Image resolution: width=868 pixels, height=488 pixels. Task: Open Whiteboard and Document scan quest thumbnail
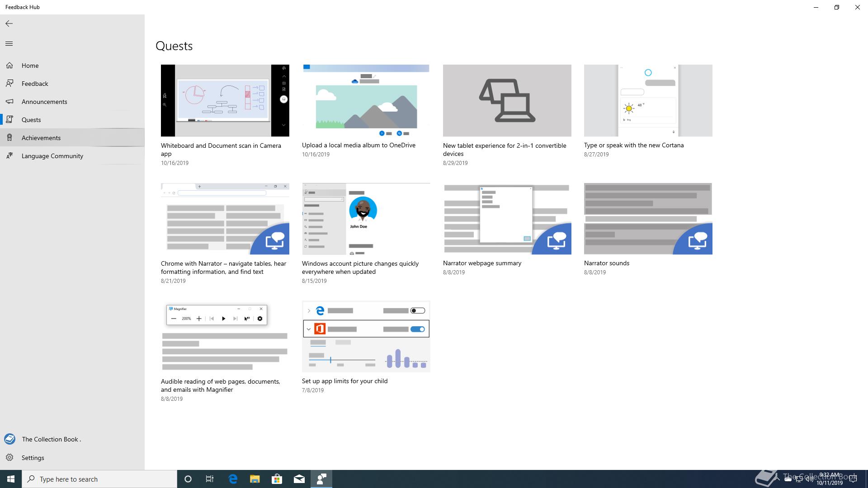225,100
